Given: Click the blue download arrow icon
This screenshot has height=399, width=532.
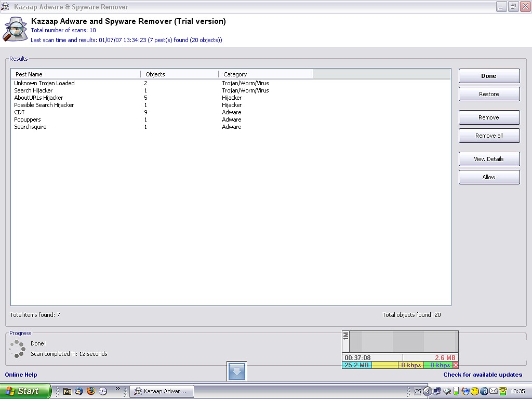Looking at the screenshot, I should [237, 371].
